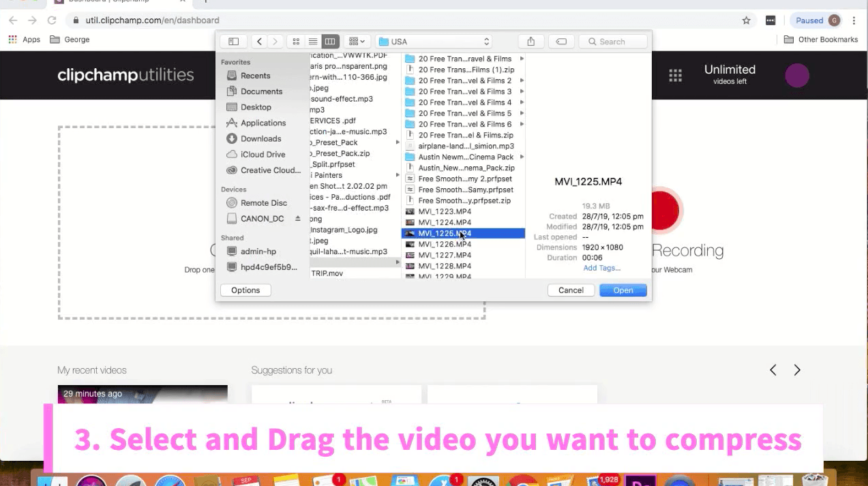This screenshot has height=486, width=868.
Task: Open the group-by arrangement dropdown
Action: (x=357, y=42)
